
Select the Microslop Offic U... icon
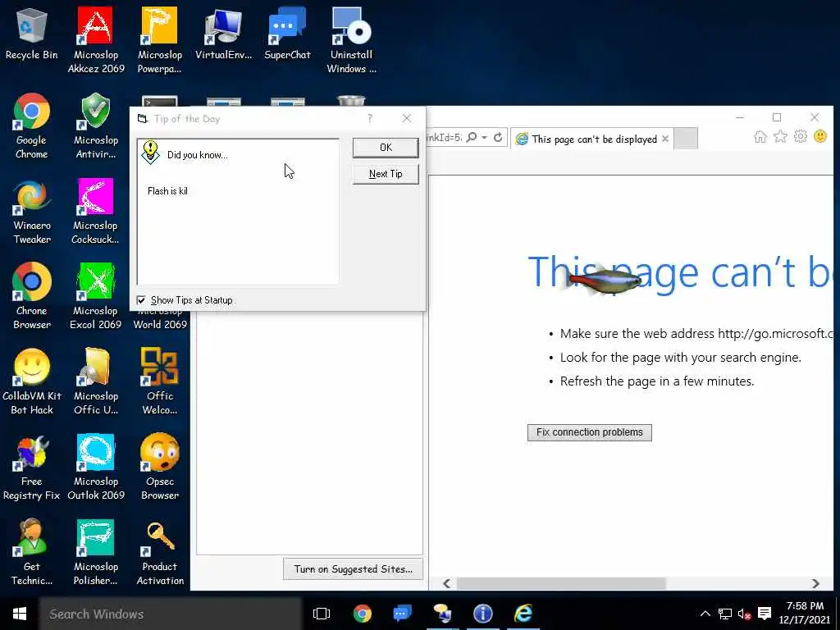click(x=95, y=381)
